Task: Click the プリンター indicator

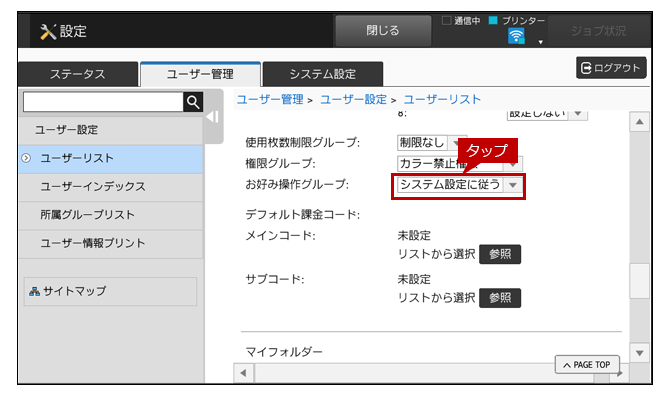Action: [517, 21]
